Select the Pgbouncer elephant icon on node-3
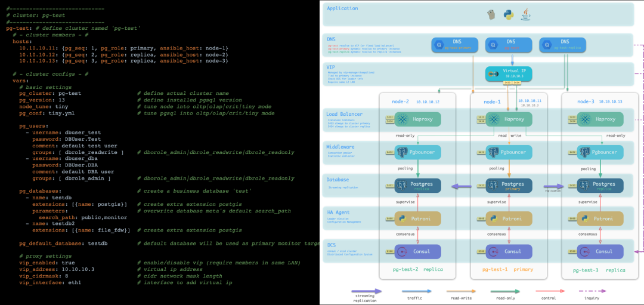 pos(584,152)
